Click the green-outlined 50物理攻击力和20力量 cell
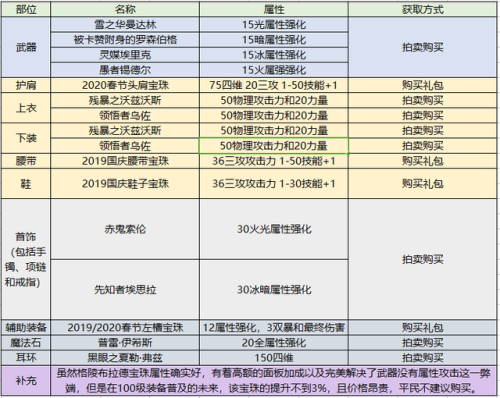The image size is (500, 398). pos(274,146)
